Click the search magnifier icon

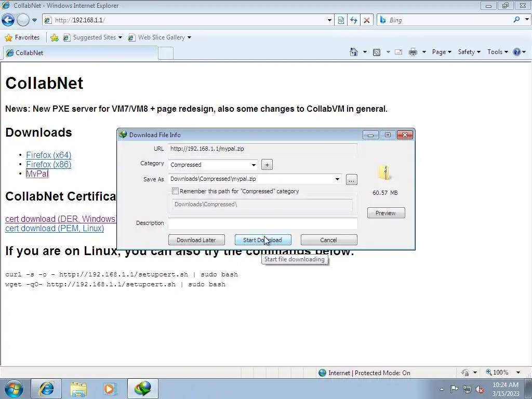(x=517, y=20)
